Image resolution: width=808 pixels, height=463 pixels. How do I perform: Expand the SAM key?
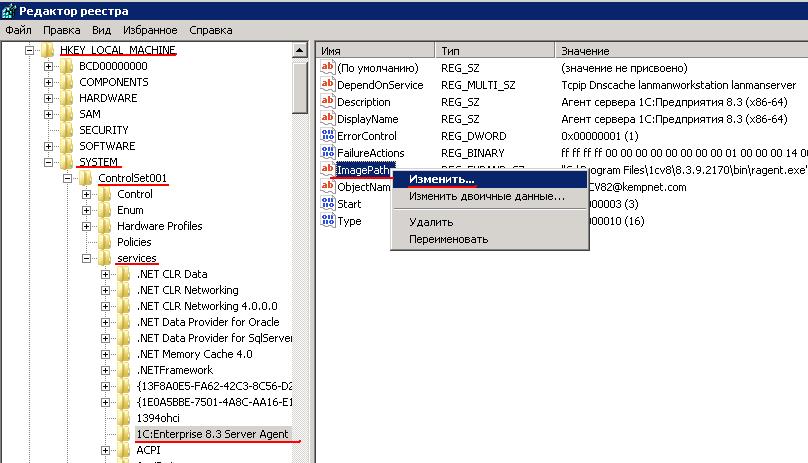48,114
